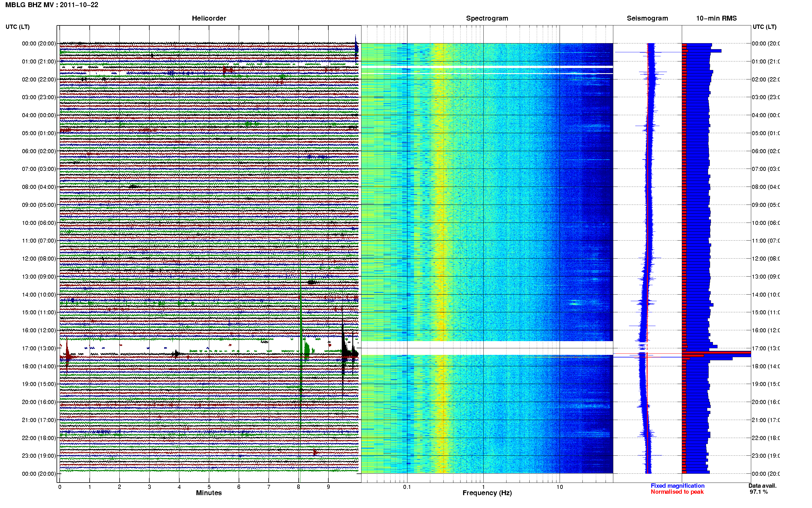Click the '9' tick on Minutes axis
This screenshot has width=812, height=508.
[x=328, y=487]
